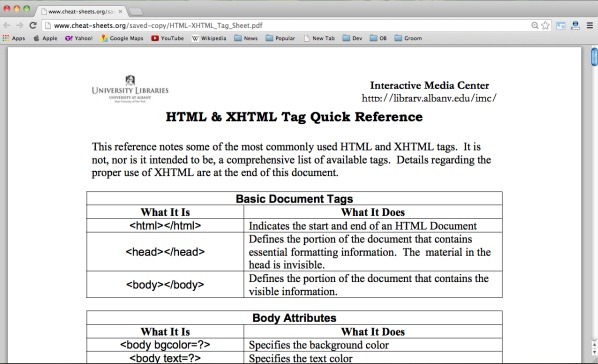Click the vertical scrollbar thumb
The image size is (598, 364).
594,56
